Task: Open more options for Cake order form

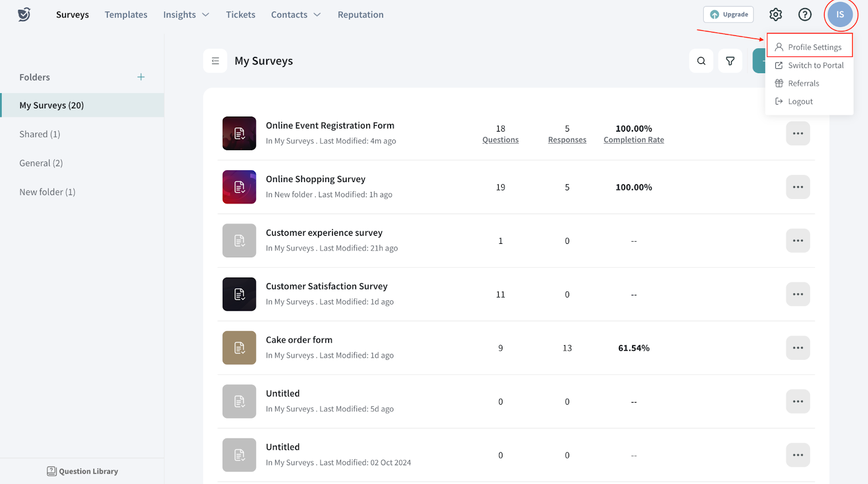Action: (x=797, y=348)
